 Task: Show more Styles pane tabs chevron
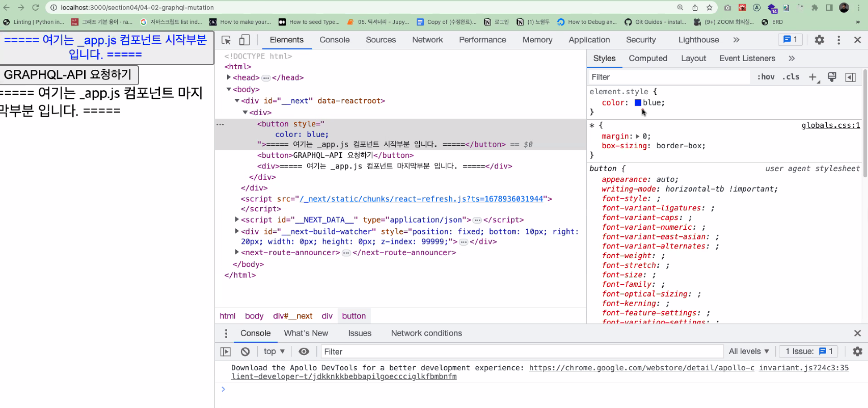[791, 59]
